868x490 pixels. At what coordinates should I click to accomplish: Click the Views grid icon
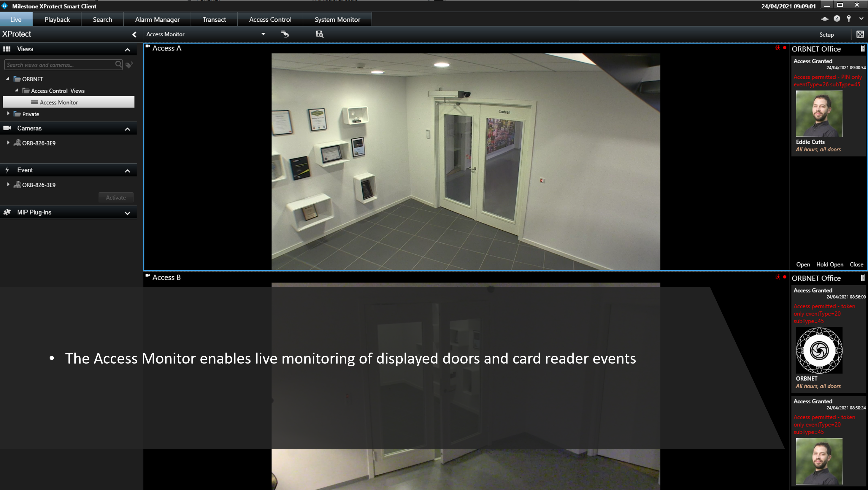pyautogui.click(x=7, y=49)
